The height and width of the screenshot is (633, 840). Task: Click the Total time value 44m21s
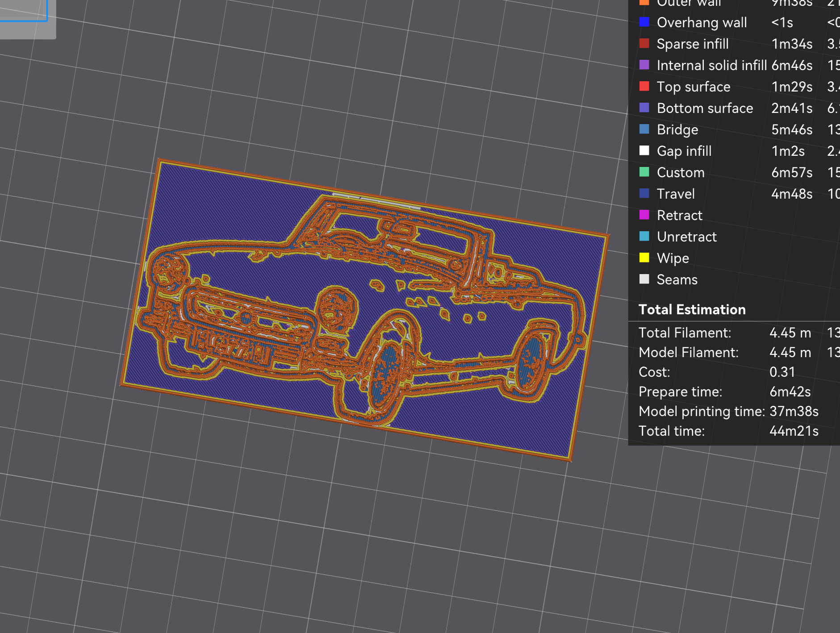tap(794, 431)
